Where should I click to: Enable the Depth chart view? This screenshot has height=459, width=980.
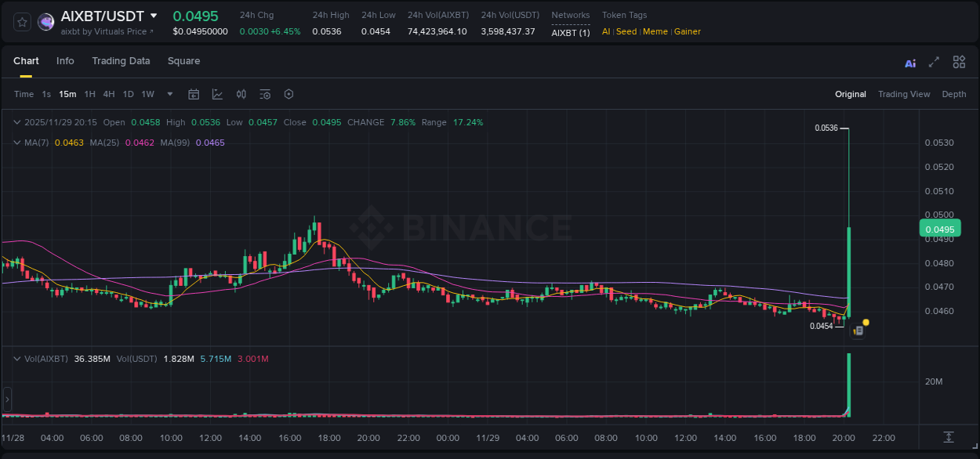coord(954,94)
